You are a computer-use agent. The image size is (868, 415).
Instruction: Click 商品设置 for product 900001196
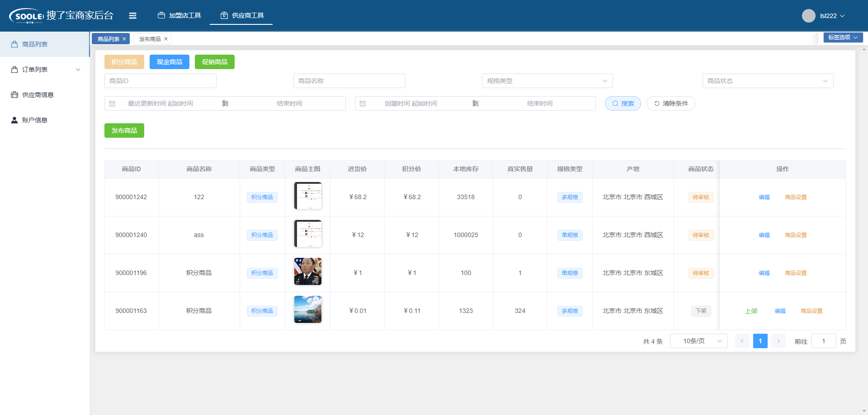796,273
